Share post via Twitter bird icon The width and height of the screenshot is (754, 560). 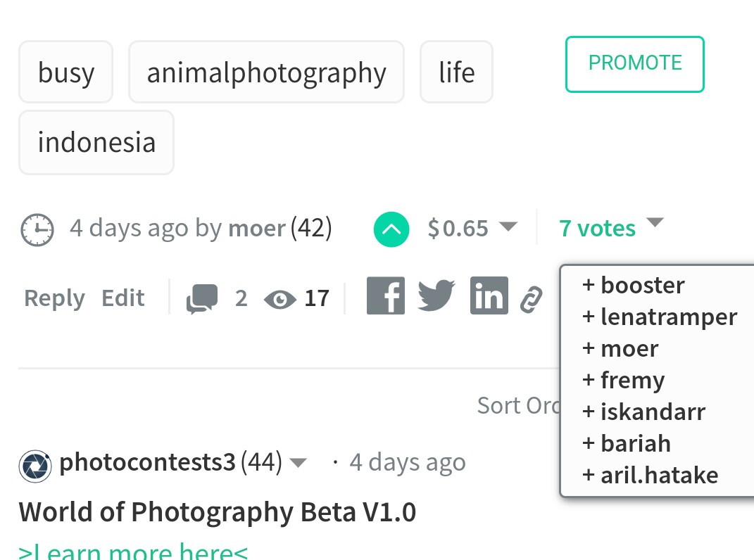pyautogui.click(x=436, y=295)
